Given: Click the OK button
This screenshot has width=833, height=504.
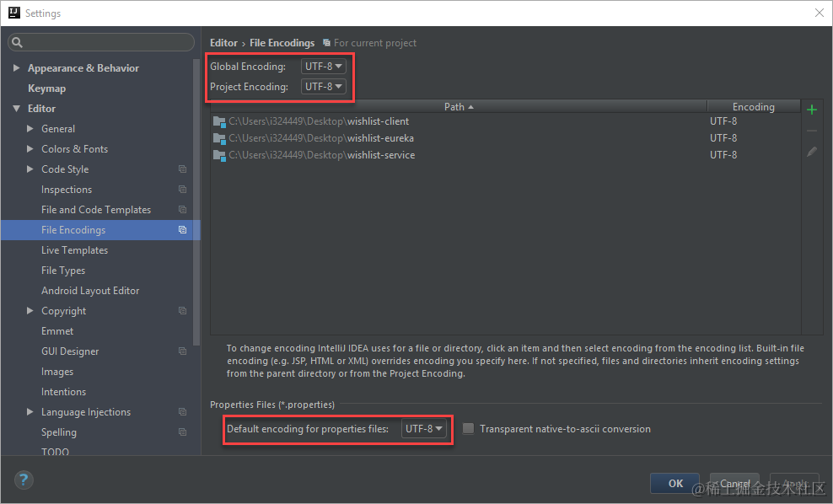Looking at the screenshot, I should coord(675,483).
